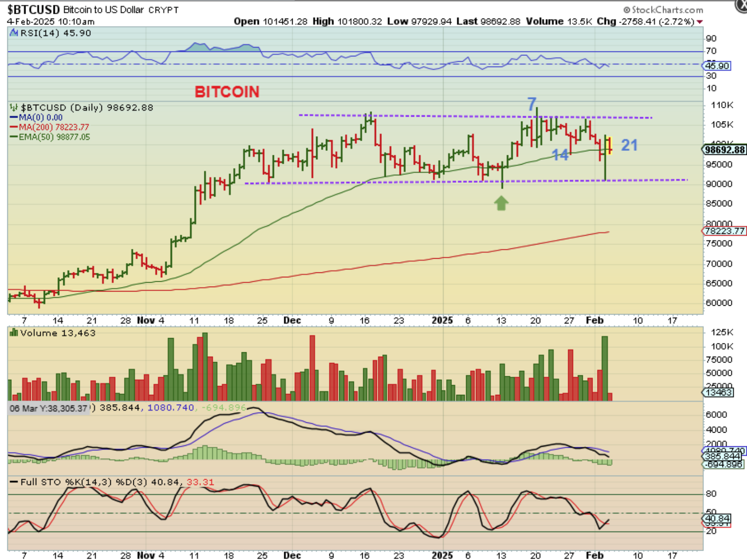Image resolution: width=747 pixels, height=560 pixels.
Task: Click the yellow-highlighted latest price bar
Action: point(610,146)
